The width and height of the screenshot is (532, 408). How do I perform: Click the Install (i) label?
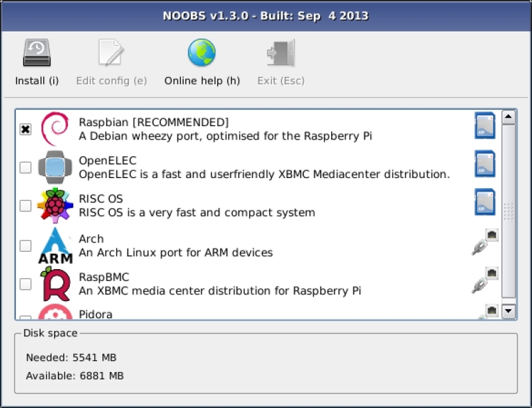pyautogui.click(x=37, y=81)
